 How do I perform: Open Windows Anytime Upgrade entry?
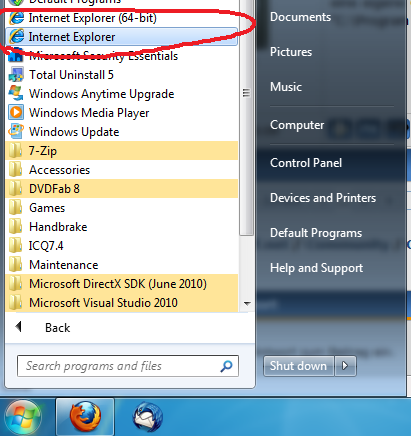click(122, 94)
